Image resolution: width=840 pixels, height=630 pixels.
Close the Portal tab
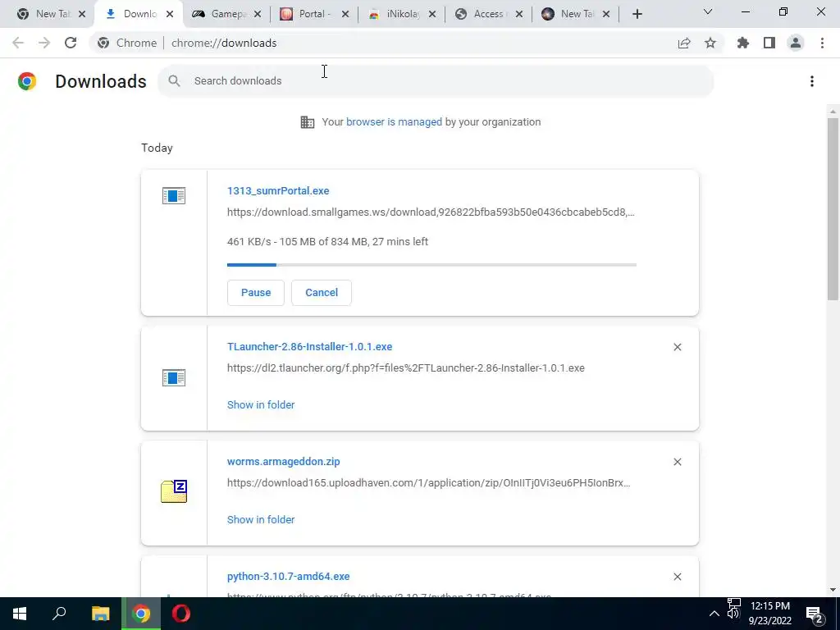point(345,14)
